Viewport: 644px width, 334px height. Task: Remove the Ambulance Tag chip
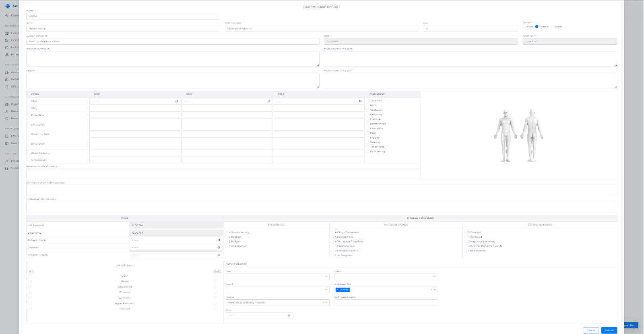click(337, 290)
